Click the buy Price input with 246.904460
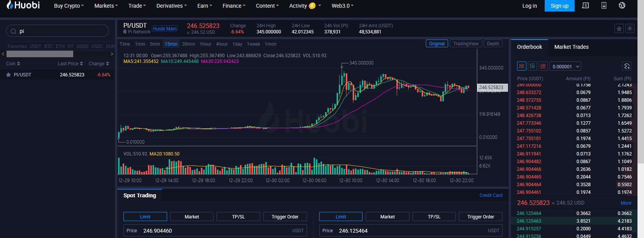This screenshot has width=644, height=238. coord(215,231)
